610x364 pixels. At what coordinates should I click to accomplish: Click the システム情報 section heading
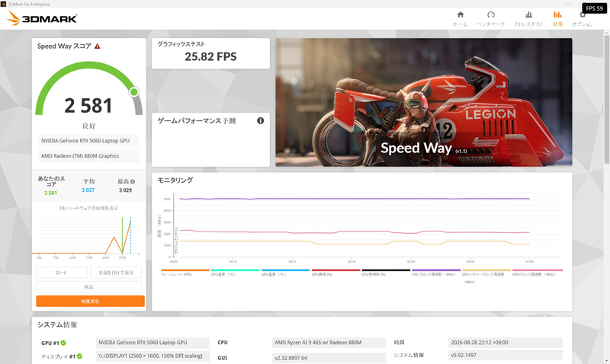tap(57, 324)
